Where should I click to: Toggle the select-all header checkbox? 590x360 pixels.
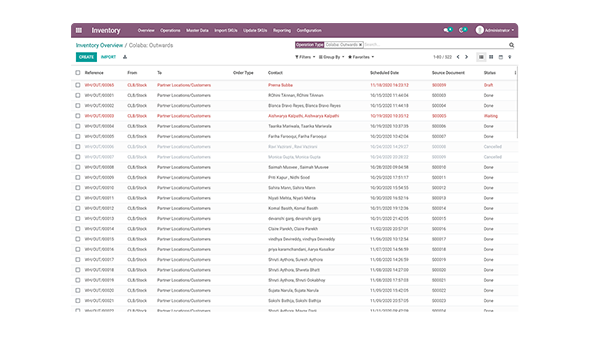tap(78, 73)
